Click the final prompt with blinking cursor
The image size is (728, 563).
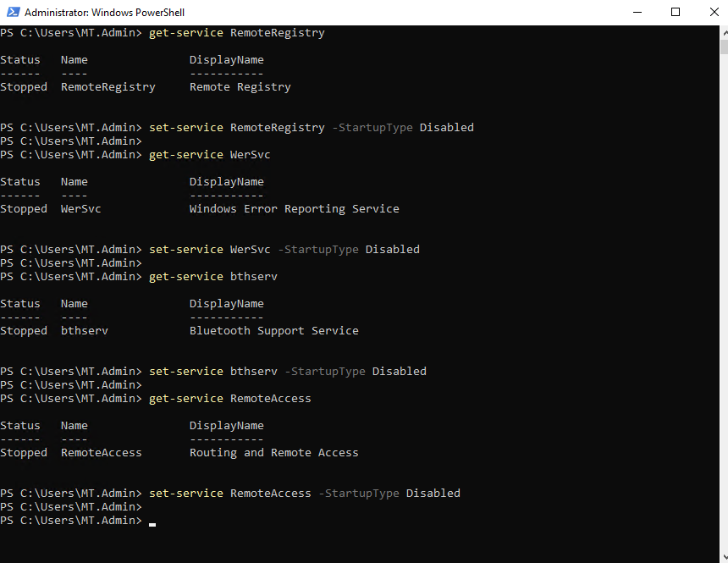(x=78, y=521)
